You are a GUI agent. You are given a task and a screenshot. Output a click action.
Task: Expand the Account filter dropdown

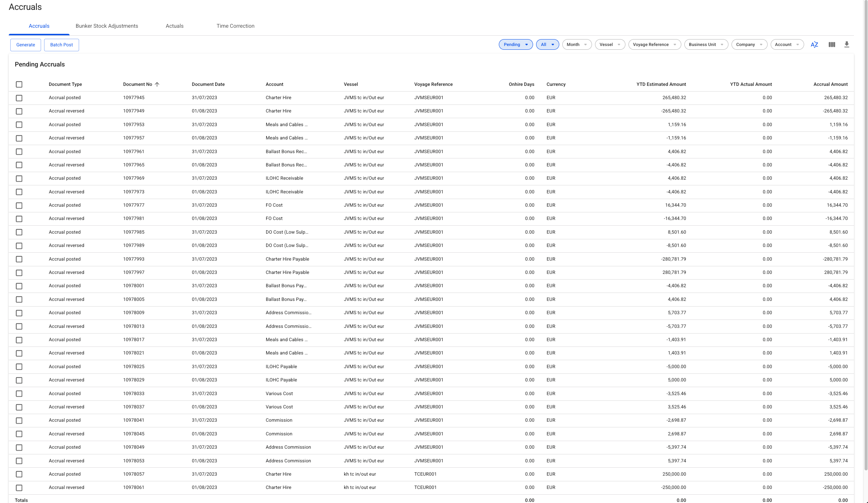click(787, 44)
